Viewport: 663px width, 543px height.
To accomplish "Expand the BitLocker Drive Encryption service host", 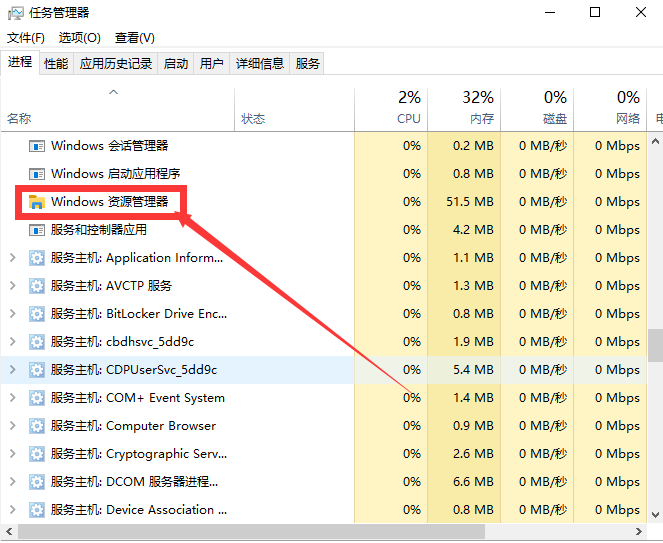I will pos(12,314).
